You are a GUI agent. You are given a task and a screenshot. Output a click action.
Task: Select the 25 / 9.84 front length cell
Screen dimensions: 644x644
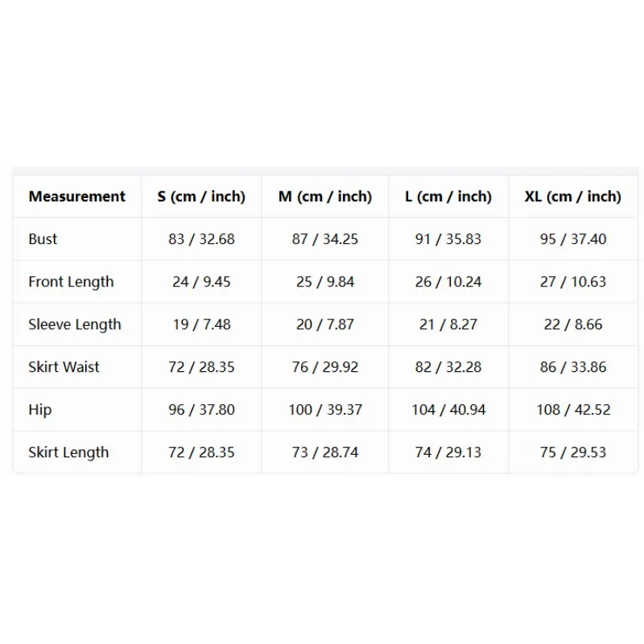click(x=325, y=282)
